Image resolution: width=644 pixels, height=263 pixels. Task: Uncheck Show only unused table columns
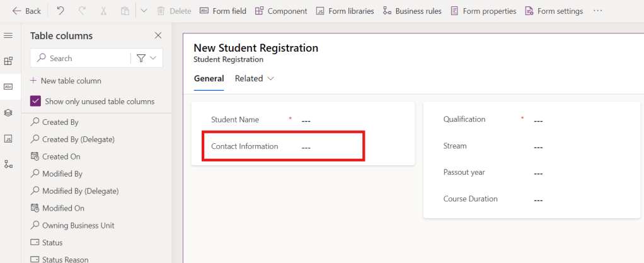36,101
